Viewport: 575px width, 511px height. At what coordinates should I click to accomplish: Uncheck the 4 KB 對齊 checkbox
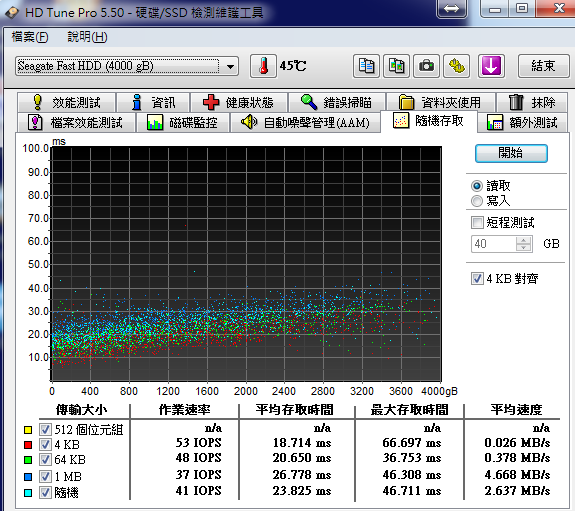pos(477,279)
